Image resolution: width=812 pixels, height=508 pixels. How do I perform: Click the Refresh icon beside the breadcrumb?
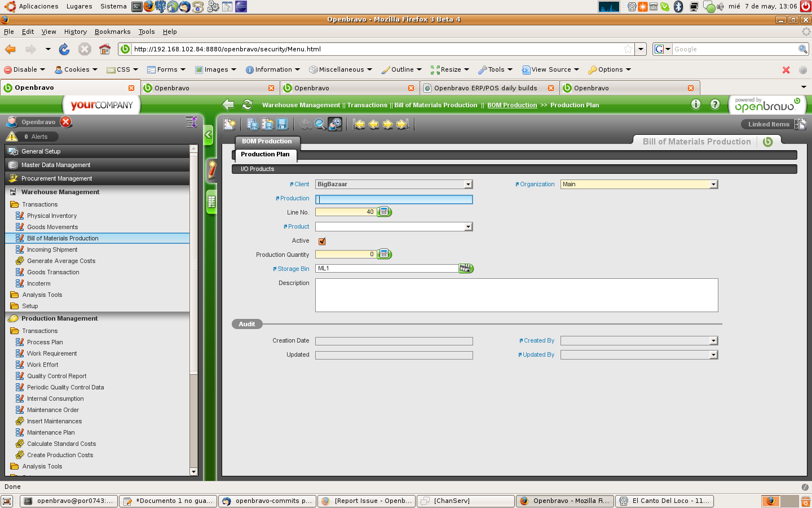247,104
